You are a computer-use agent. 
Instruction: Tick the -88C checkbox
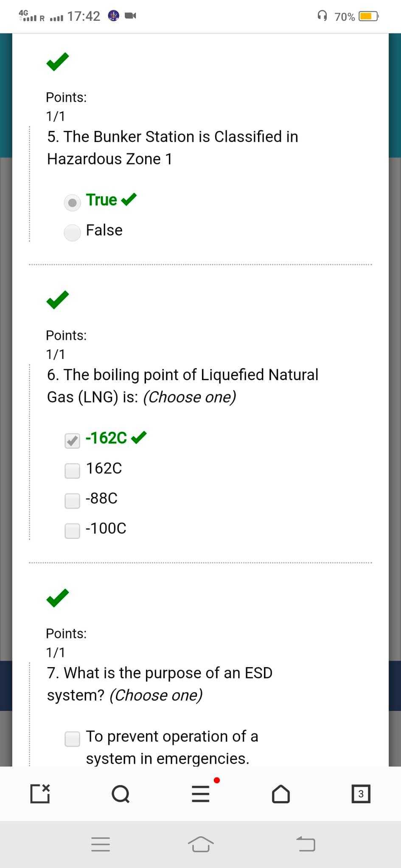pos(72,501)
